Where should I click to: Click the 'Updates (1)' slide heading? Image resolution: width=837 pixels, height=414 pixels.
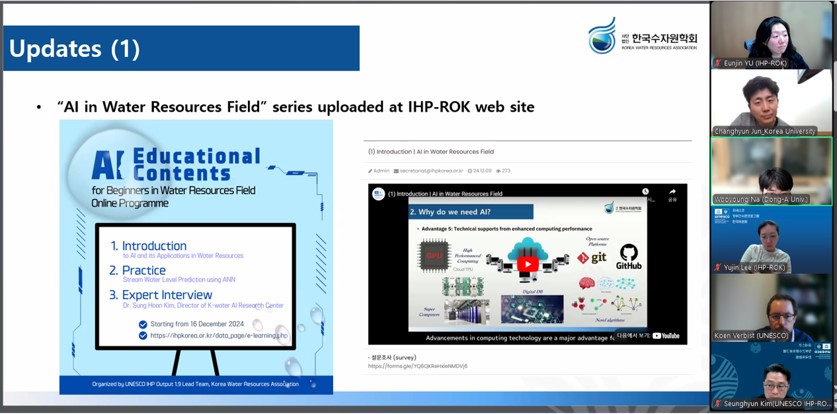click(75, 49)
